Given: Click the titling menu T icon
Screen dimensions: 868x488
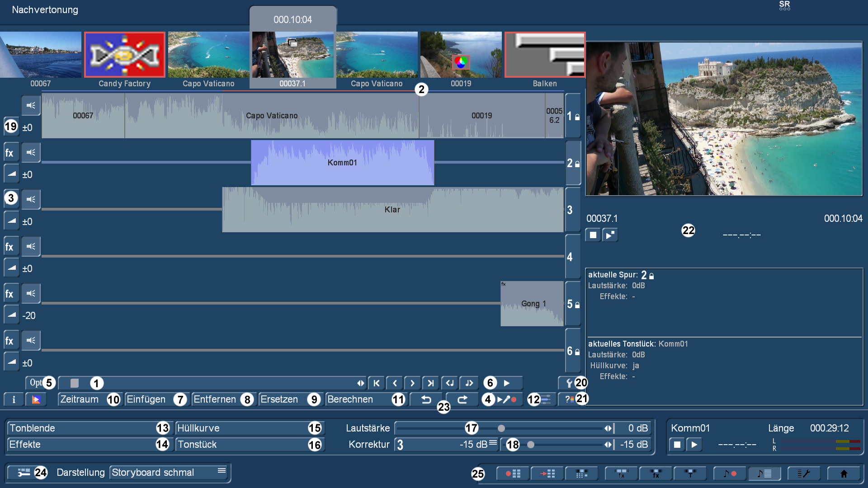Looking at the screenshot, I should pyautogui.click(x=690, y=474).
